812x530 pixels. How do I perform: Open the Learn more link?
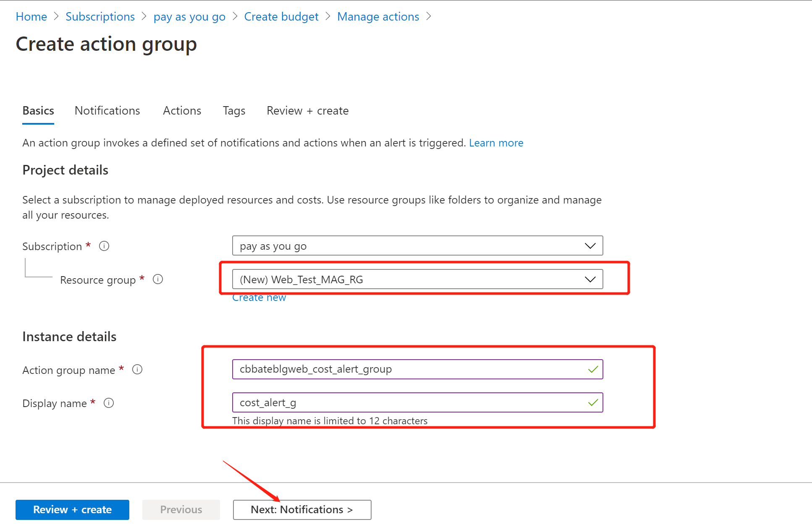pos(496,143)
